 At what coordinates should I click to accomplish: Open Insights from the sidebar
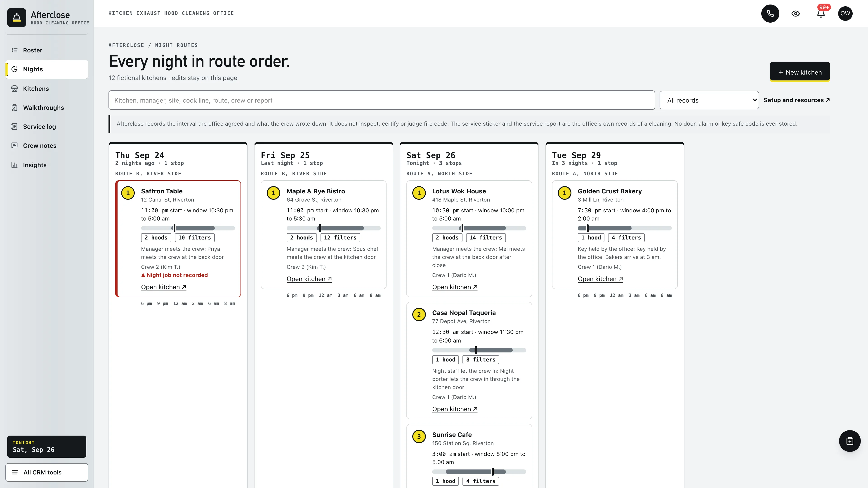coord(47,165)
